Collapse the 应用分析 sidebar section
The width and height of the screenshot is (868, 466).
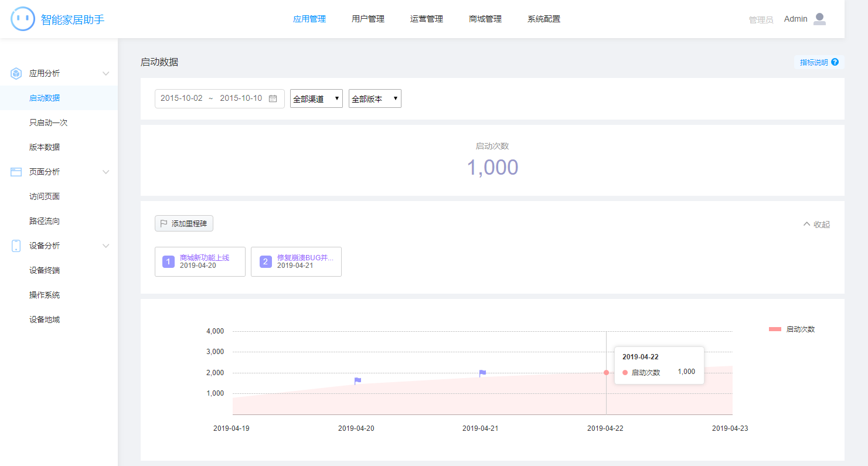click(106, 73)
